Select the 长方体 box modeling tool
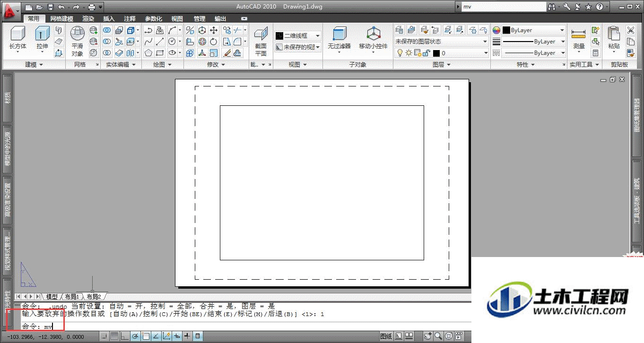The height and width of the screenshot is (343, 644). [18, 39]
